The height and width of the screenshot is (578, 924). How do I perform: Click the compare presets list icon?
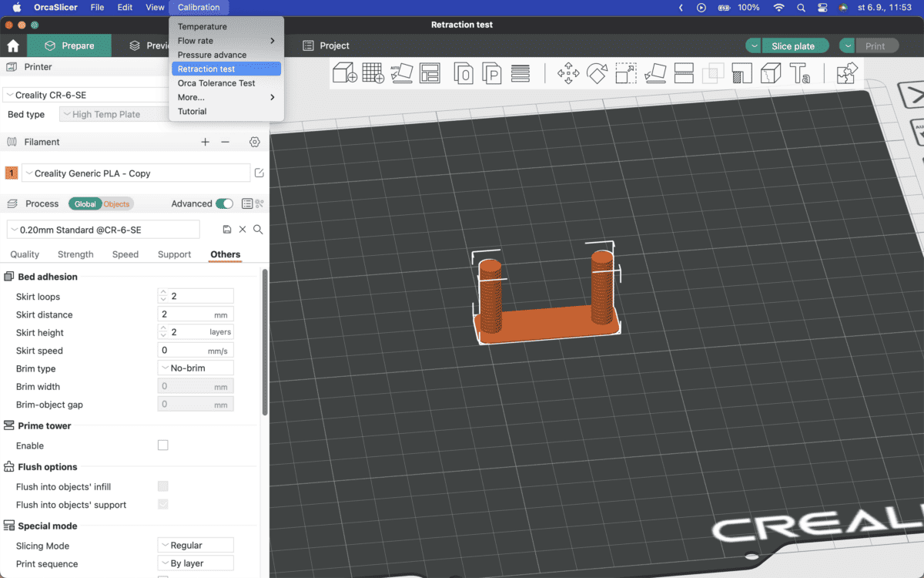246,203
